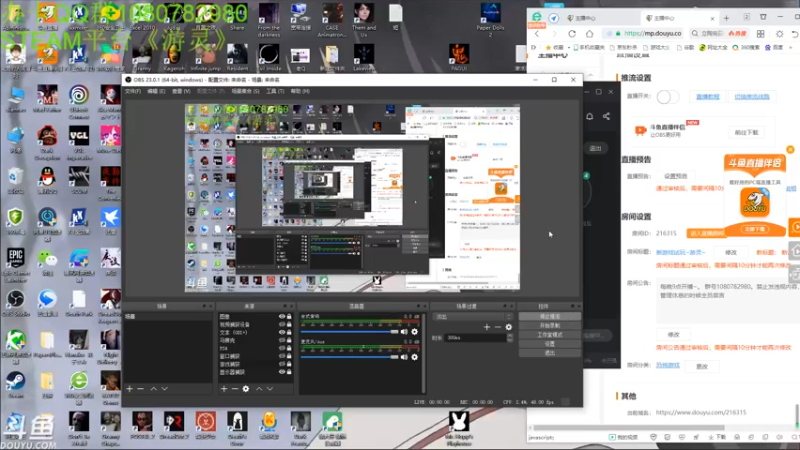Undock the Sources (来源) panel via float icon
This screenshot has height=450, width=800.
[284, 306]
